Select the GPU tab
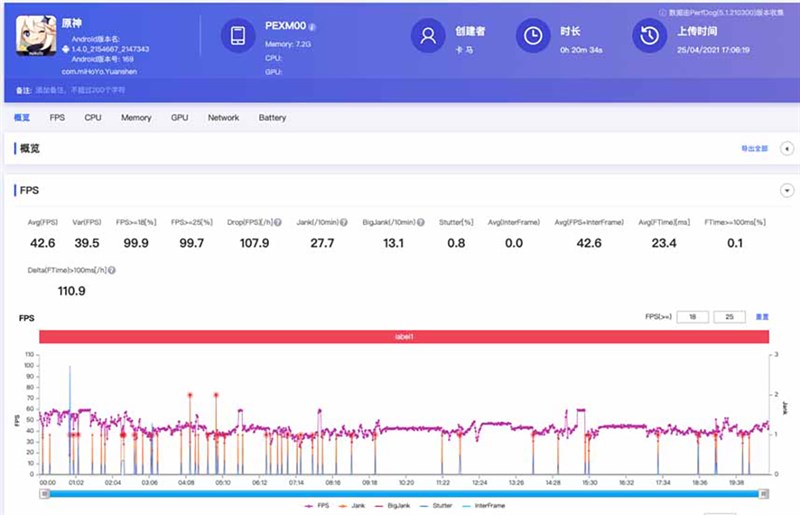 coord(180,117)
